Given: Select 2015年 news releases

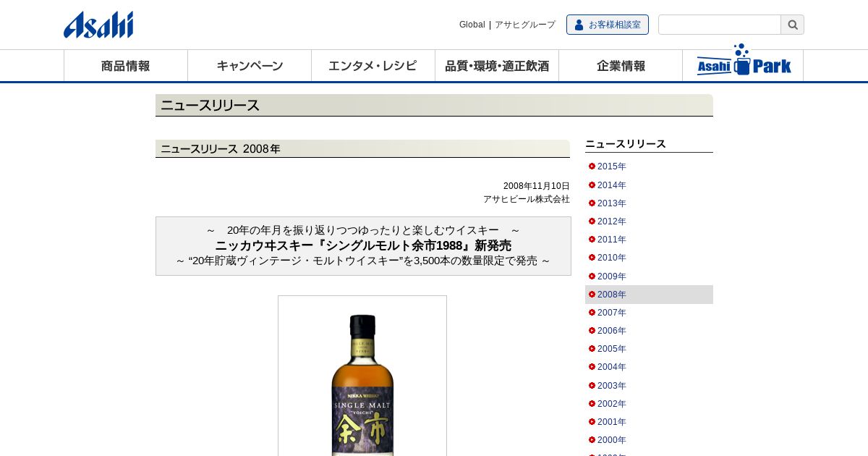Looking at the screenshot, I should [x=612, y=166].
